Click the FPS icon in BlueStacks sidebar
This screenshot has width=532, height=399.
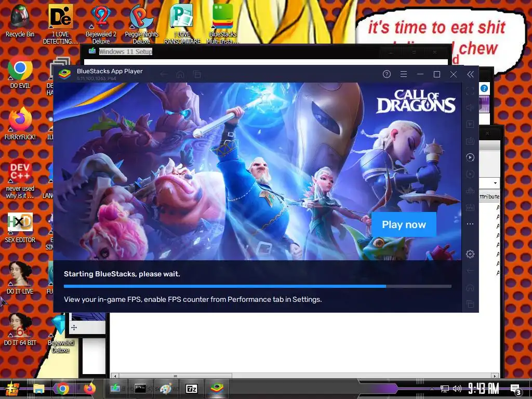pyautogui.click(x=470, y=207)
